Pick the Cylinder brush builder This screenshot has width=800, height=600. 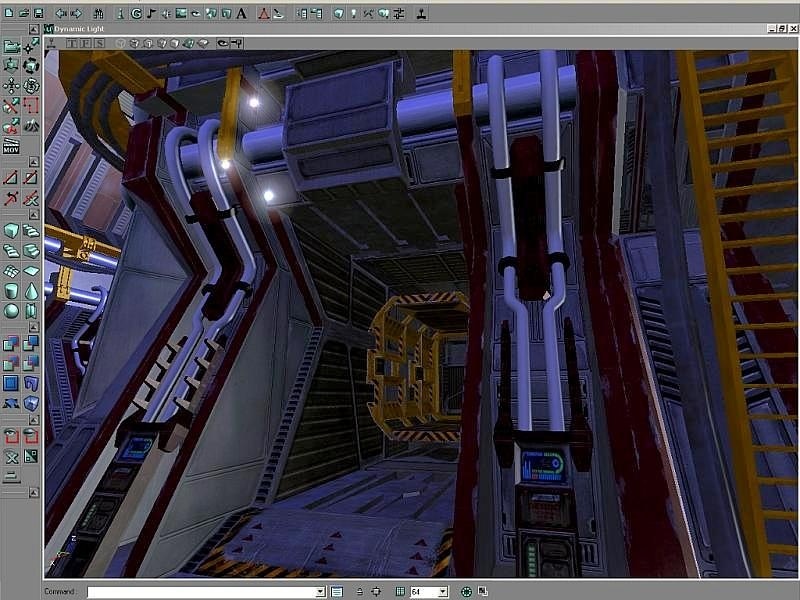pos(11,291)
